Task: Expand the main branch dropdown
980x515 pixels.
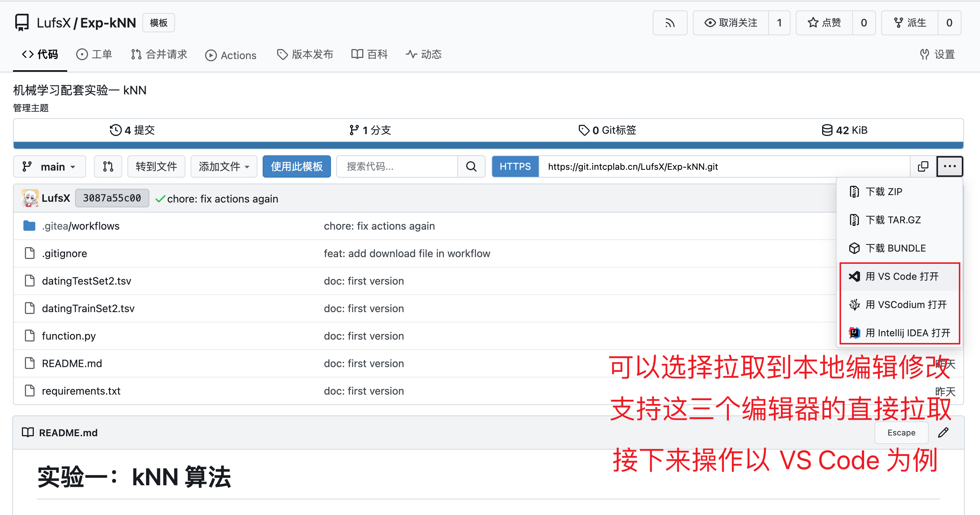Action: (x=49, y=166)
